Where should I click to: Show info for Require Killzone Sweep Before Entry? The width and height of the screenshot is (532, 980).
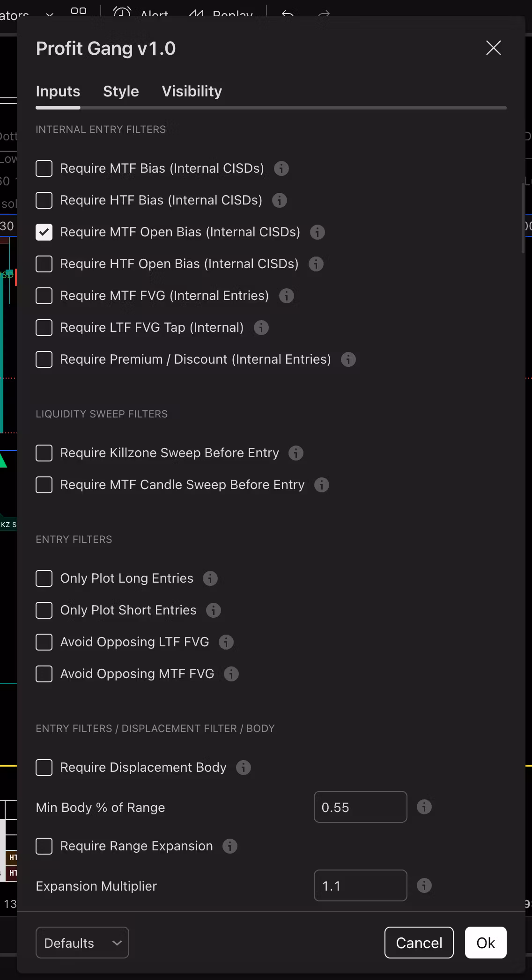pos(296,453)
